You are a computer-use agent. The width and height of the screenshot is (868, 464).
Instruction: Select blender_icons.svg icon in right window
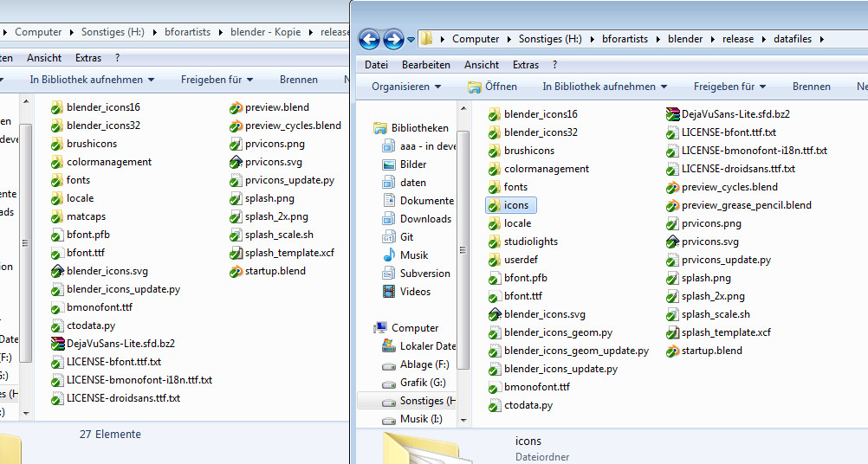(x=495, y=315)
